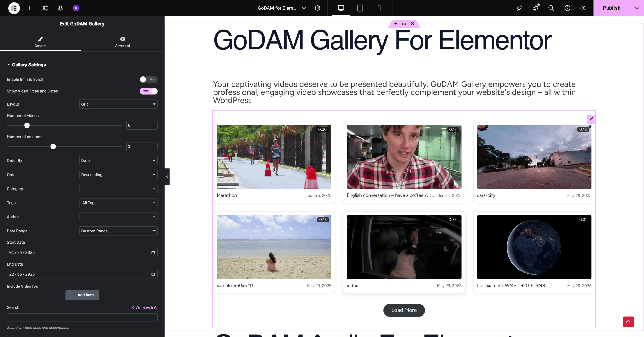Add a new element with plus icon
Screen dimensions: 644x337
(30, 8)
